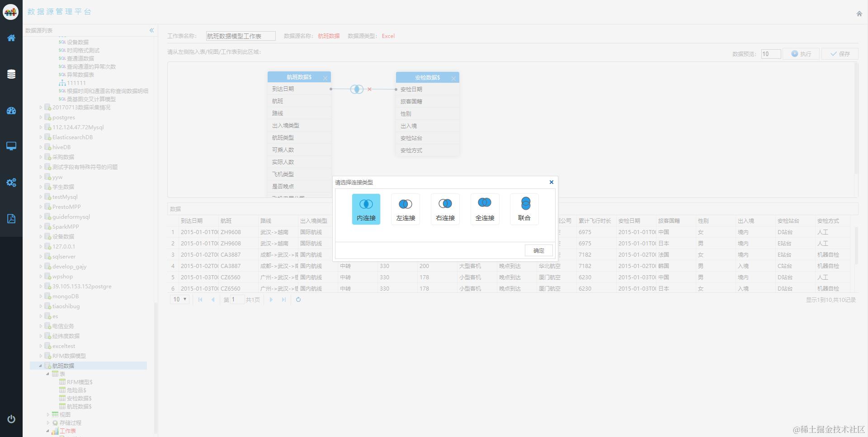Open the database section in sidebar
The height and width of the screenshot is (437, 868).
pyautogui.click(x=11, y=74)
